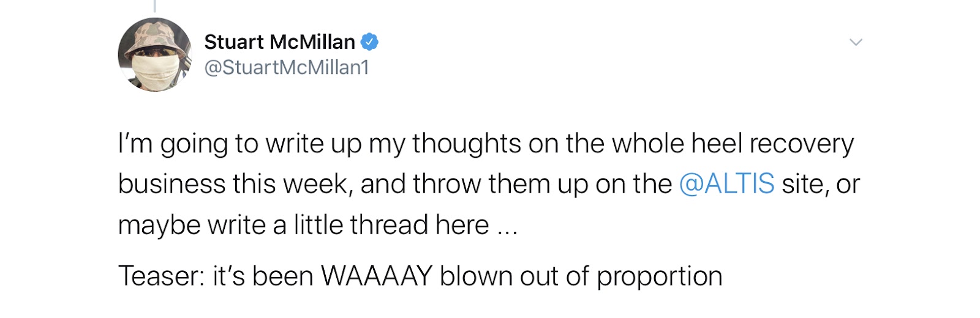This screenshot has height=318, width=980.
Task: Click 'site, or' after the ALTIS mention
Action: tap(821, 183)
